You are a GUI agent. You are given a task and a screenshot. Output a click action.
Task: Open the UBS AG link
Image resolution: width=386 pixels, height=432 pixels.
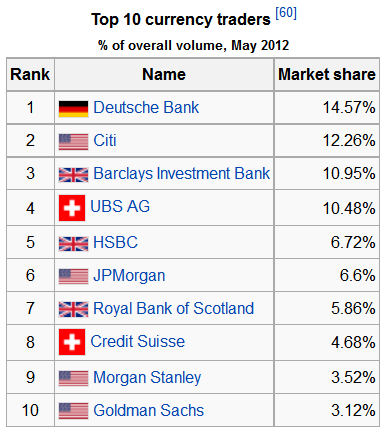[x=120, y=206]
